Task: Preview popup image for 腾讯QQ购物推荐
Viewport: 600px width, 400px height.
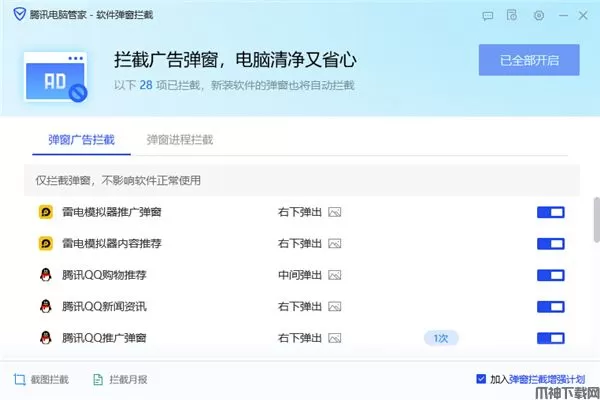Action: [334, 275]
